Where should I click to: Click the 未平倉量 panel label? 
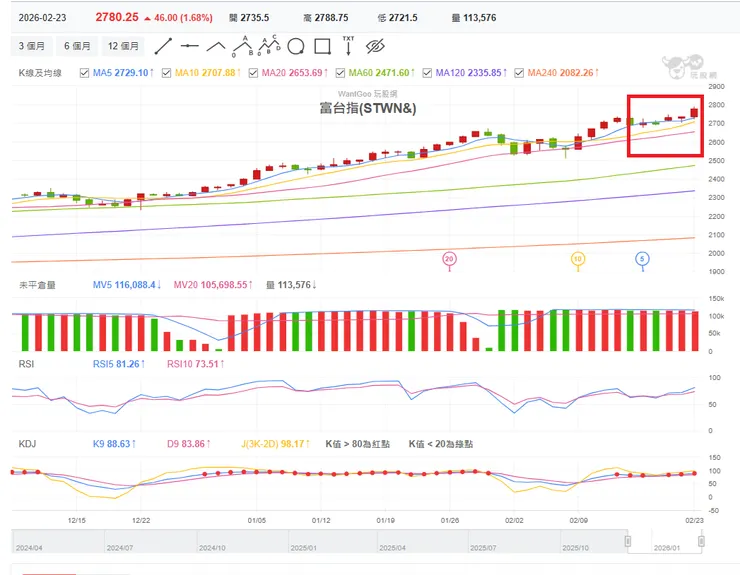pyautogui.click(x=37, y=285)
